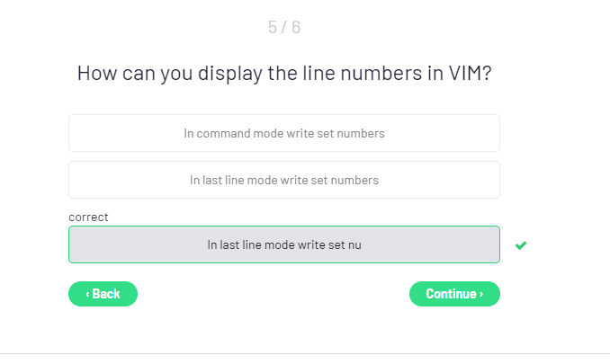Choose "In last line mode write set numbers" option
This screenshot has width=610, height=364.
point(284,180)
